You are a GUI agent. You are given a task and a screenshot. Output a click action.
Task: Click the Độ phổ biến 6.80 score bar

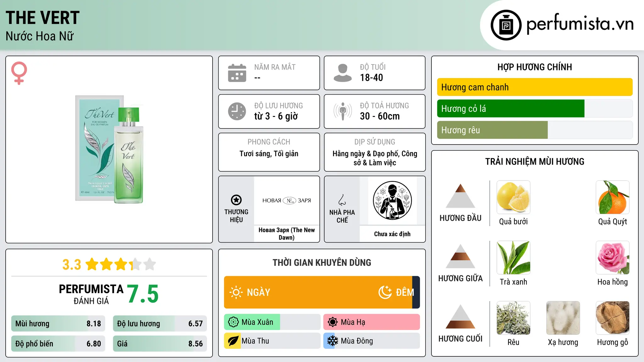click(x=58, y=343)
